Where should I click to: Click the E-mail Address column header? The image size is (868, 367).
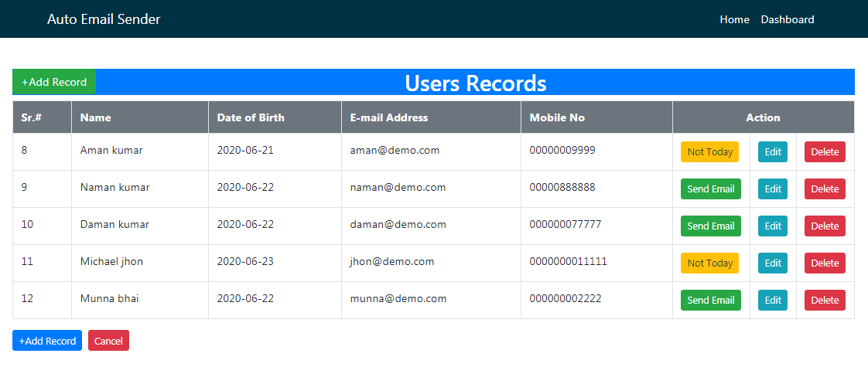431,117
